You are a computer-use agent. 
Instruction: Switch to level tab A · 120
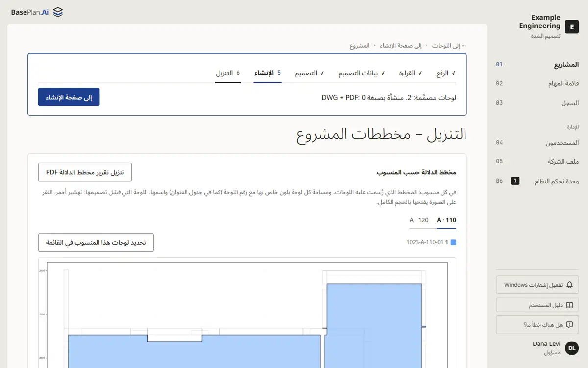(419, 220)
